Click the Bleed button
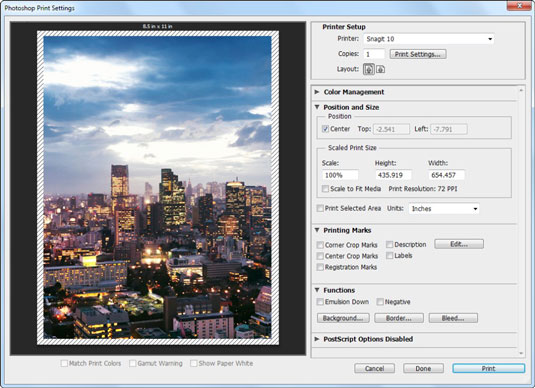This screenshot has height=388, width=535. coord(453,318)
